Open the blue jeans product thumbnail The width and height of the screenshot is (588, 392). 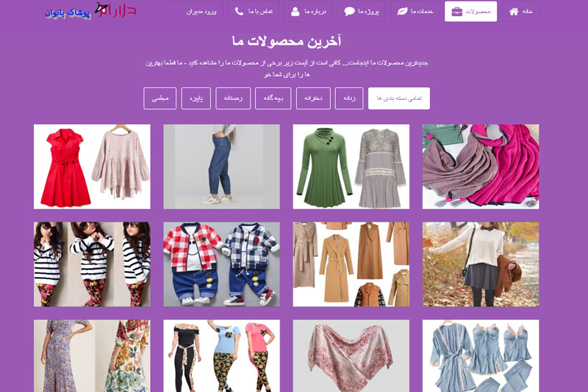pyautogui.click(x=222, y=167)
